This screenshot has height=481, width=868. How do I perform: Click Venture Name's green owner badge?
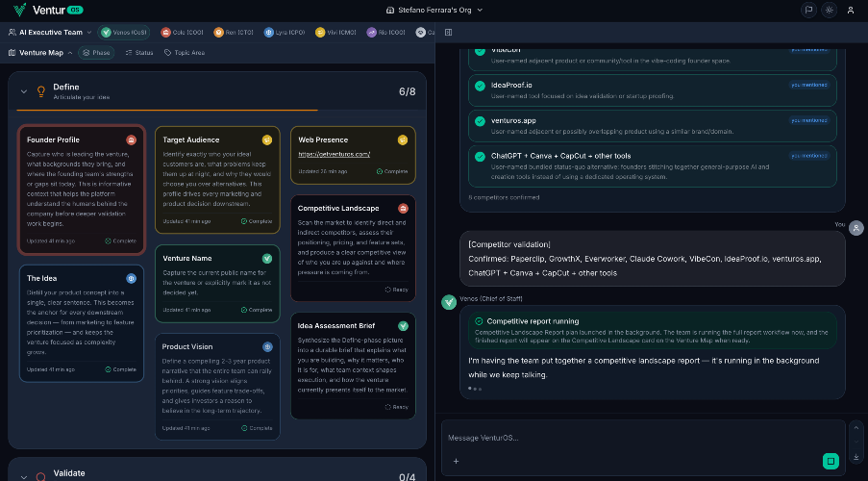[267, 258]
